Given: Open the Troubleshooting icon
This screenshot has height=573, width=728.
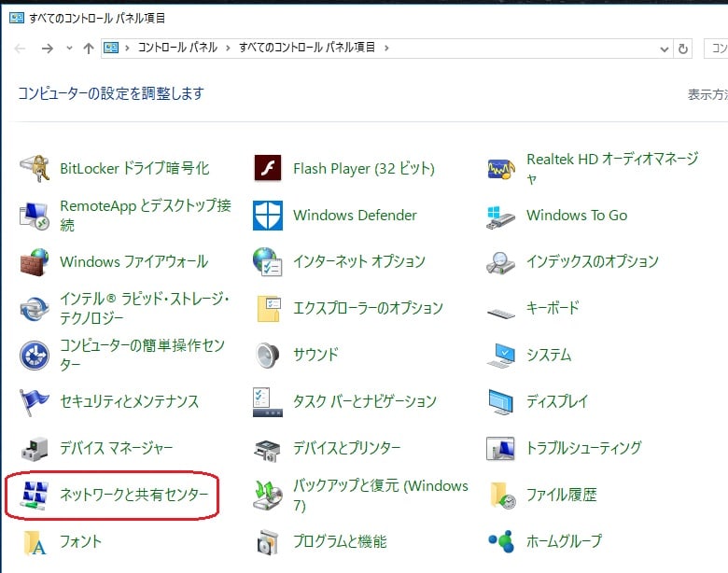Looking at the screenshot, I should coord(500,449).
